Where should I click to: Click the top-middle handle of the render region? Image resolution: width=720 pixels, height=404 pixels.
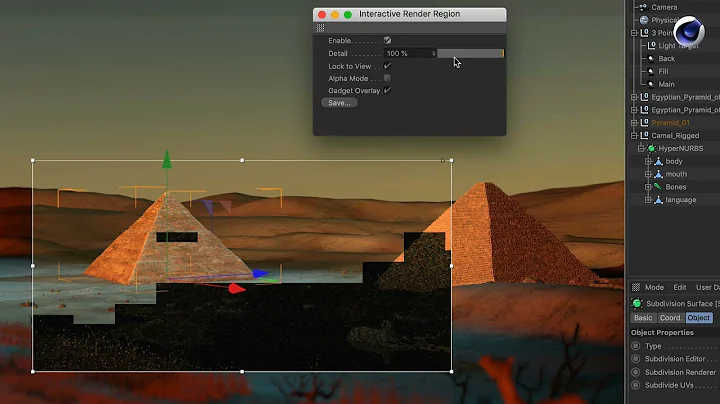click(x=242, y=160)
